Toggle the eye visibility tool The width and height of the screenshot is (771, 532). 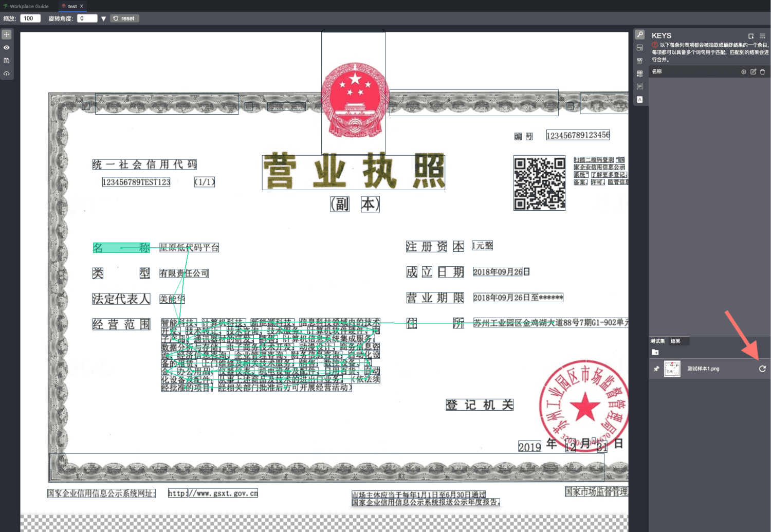pos(7,47)
